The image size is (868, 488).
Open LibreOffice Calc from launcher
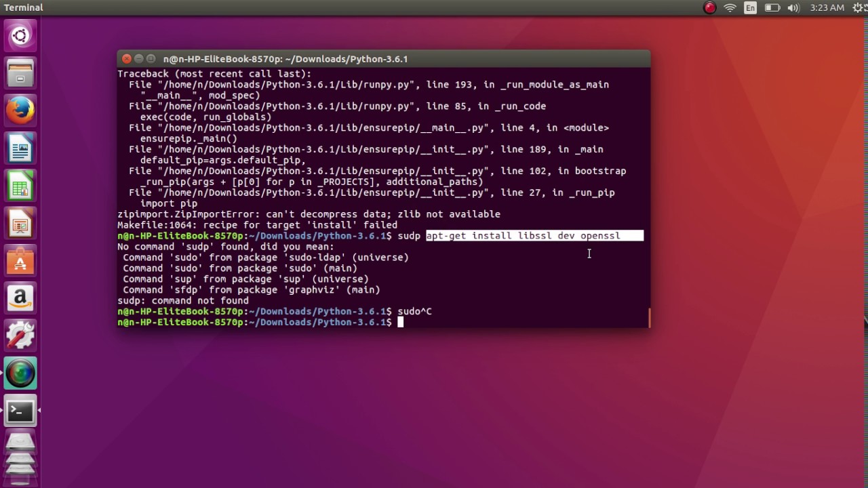(x=20, y=186)
